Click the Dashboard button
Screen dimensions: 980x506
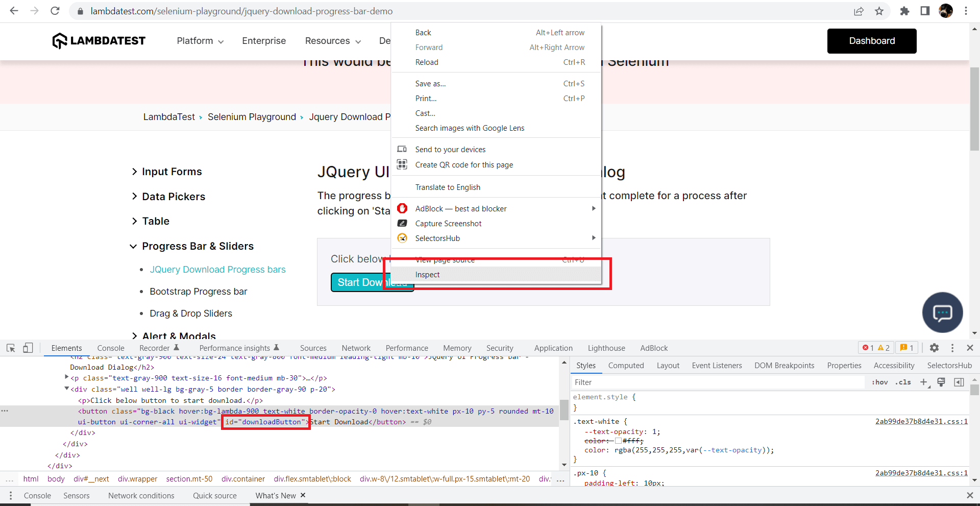871,41
